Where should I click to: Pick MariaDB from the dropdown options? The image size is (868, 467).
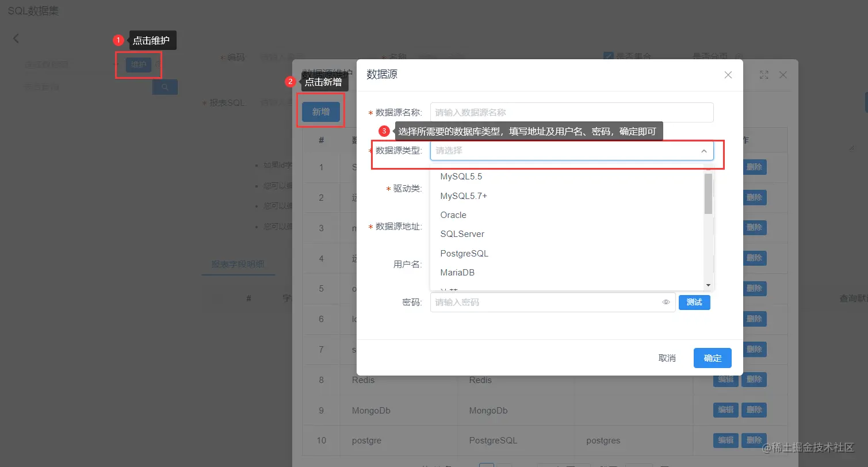pyautogui.click(x=567, y=273)
